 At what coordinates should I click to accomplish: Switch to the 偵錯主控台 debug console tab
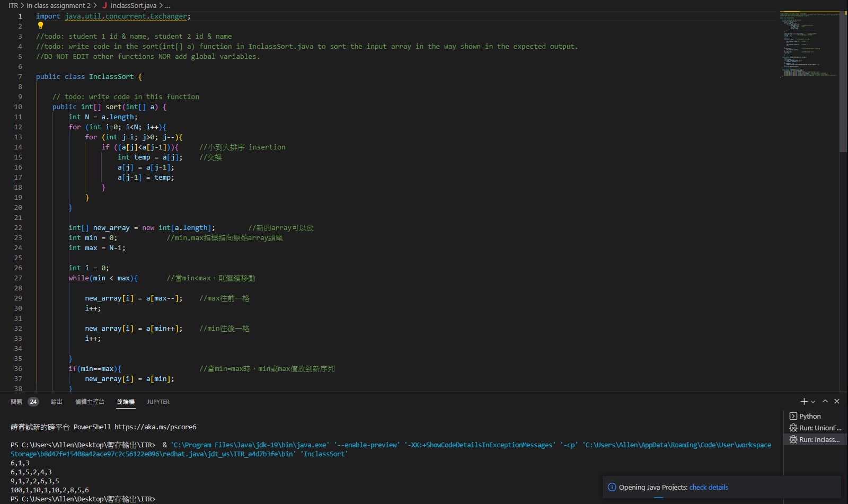pos(89,402)
